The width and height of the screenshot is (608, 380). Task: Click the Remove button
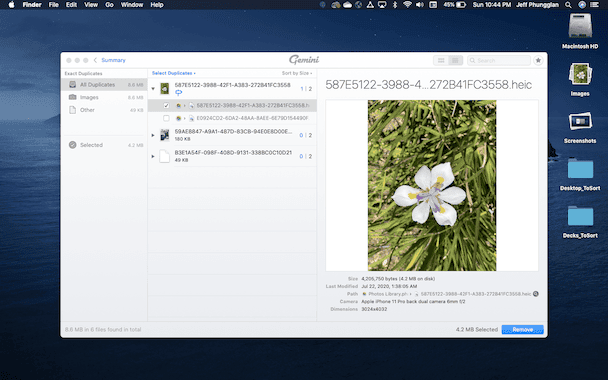pos(522,330)
